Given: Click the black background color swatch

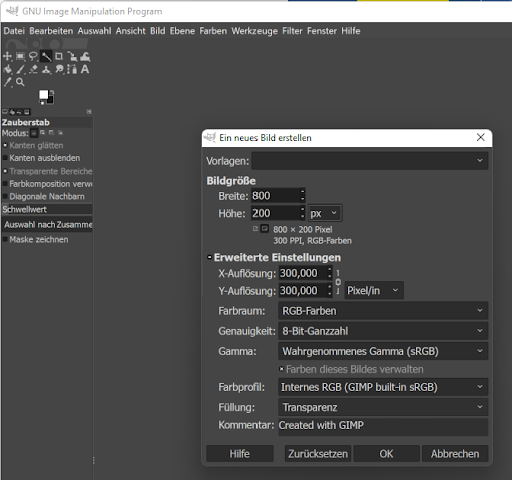Looking at the screenshot, I should click(x=50, y=101).
